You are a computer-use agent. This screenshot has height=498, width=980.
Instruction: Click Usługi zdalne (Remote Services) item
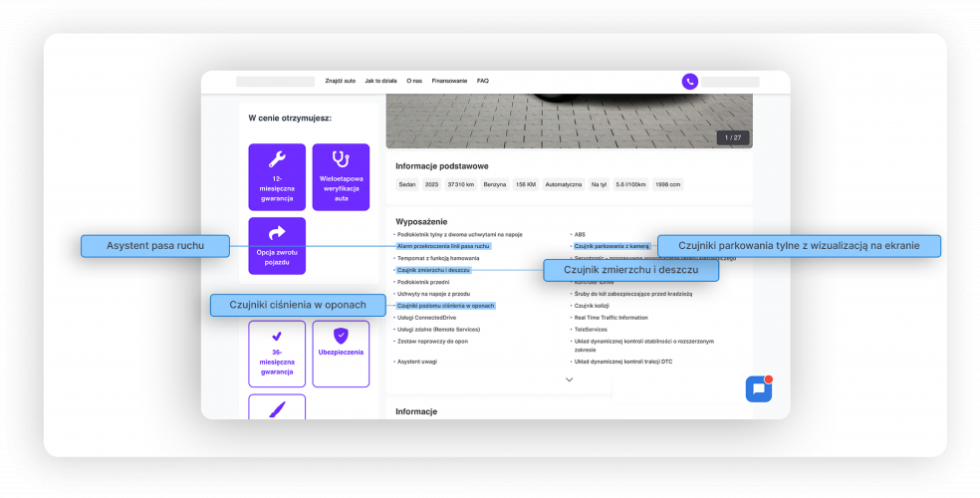[439, 330]
